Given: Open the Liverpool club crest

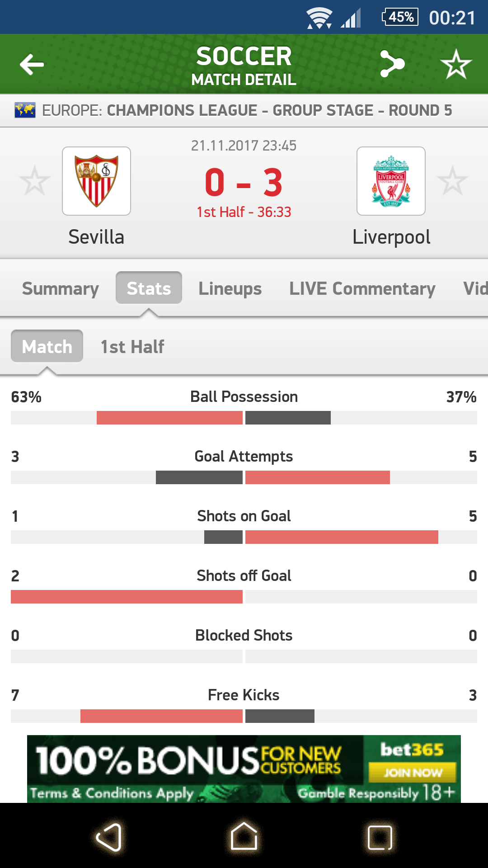Looking at the screenshot, I should tap(391, 181).
